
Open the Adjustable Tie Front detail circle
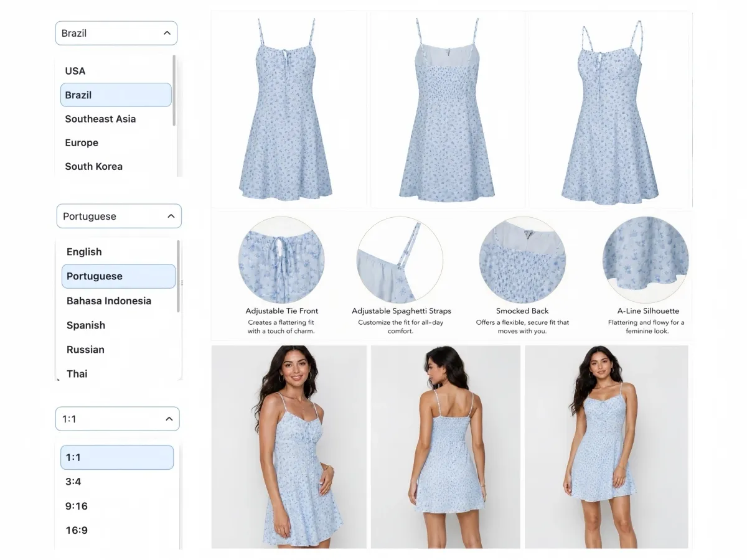tap(281, 260)
